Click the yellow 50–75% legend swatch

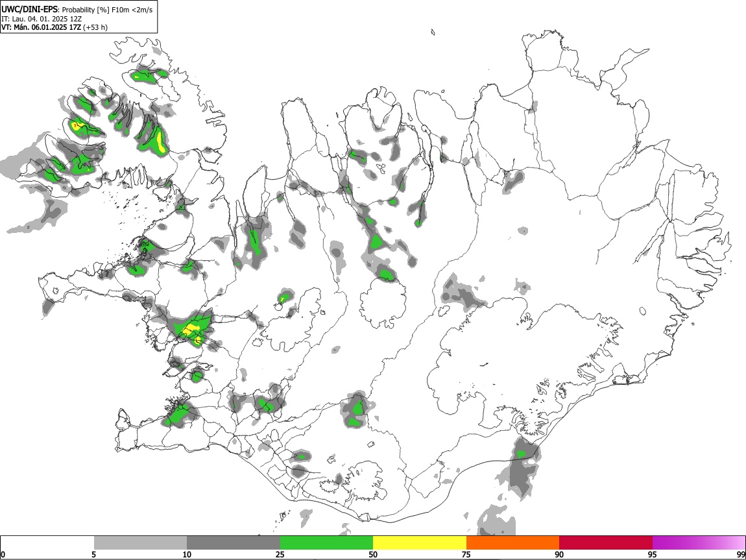(420, 542)
